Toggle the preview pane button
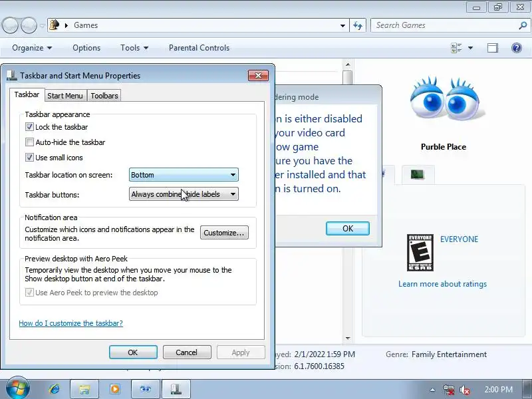 pos(493,48)
